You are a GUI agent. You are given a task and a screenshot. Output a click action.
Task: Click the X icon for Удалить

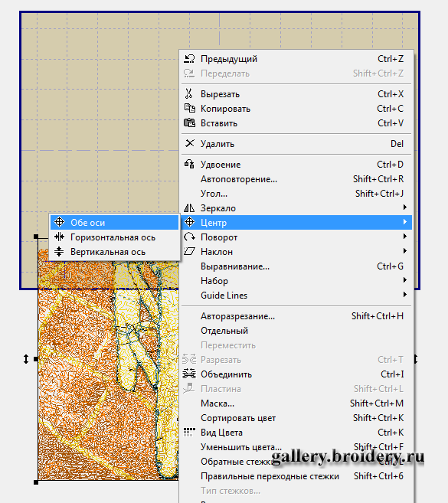coord(190,143)
